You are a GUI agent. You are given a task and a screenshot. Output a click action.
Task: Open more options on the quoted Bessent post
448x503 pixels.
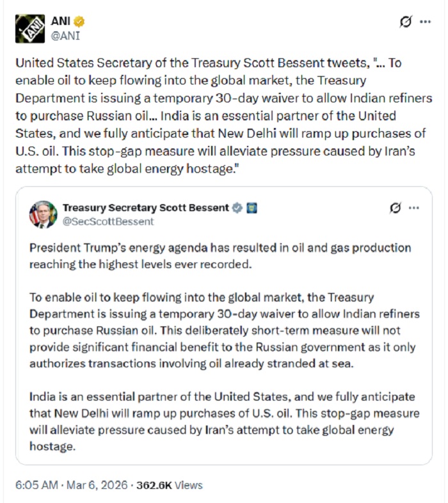click(x=414, y=209)
